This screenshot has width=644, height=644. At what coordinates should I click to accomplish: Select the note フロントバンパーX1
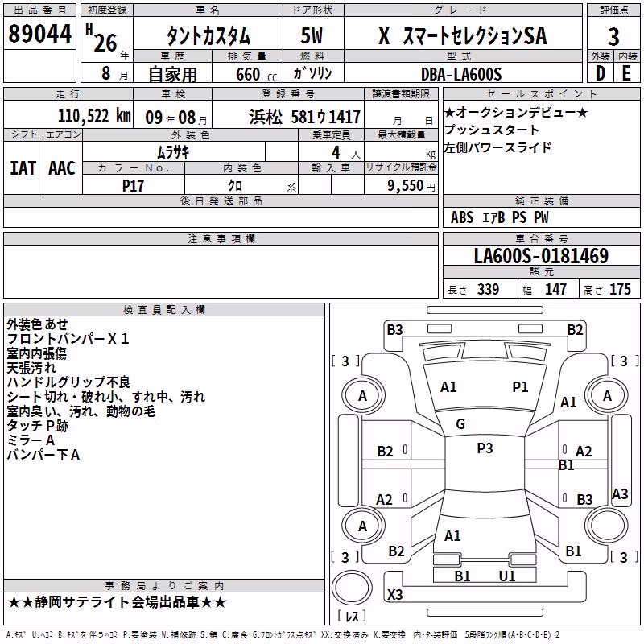(x=68, y=338)
